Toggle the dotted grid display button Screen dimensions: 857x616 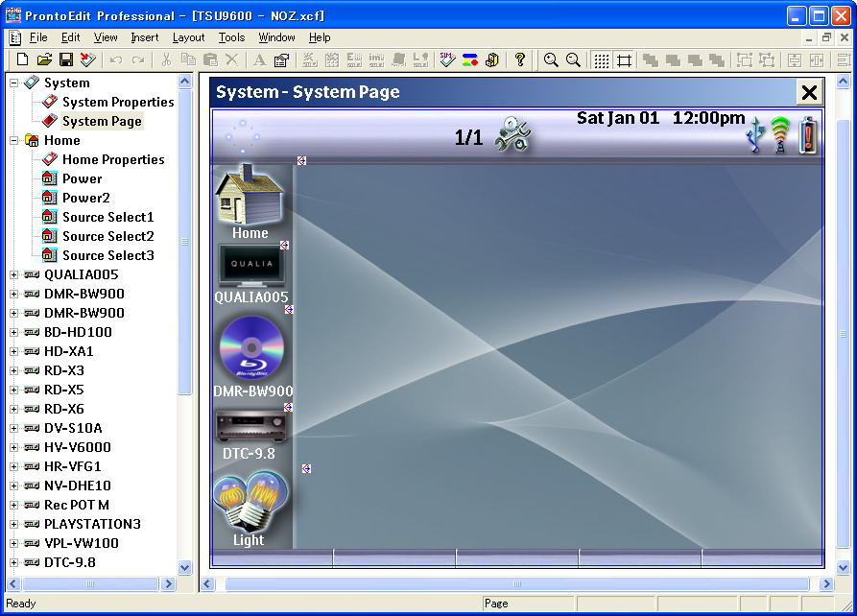pos(601,60)
